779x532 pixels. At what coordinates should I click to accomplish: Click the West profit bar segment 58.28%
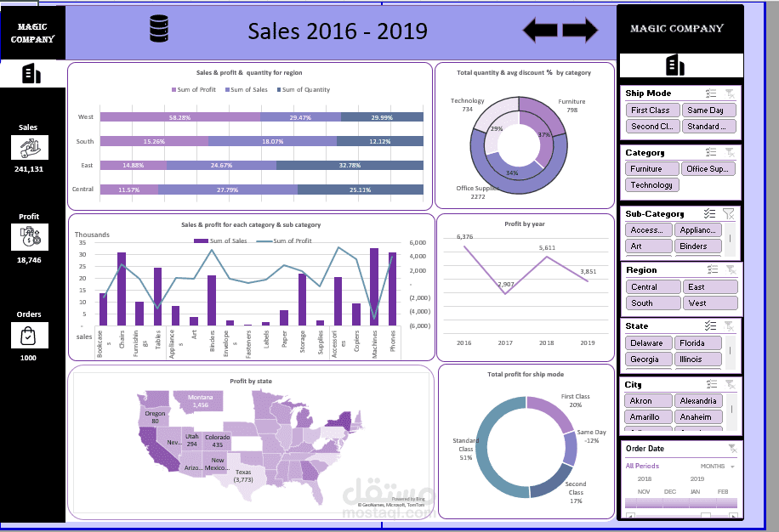(x=179, y=117)
